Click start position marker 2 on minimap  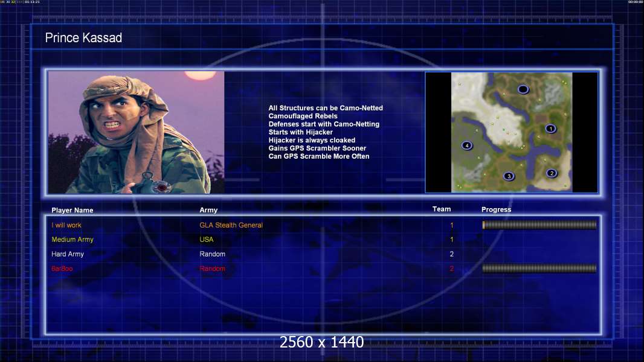point(552,173)
